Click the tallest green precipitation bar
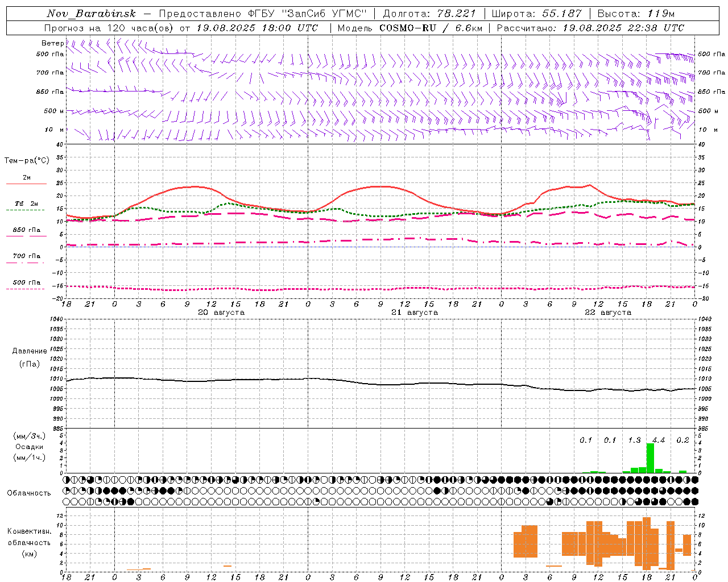Image resolution: width=728 pixels, height=582 pixels. tap(650, 458)
